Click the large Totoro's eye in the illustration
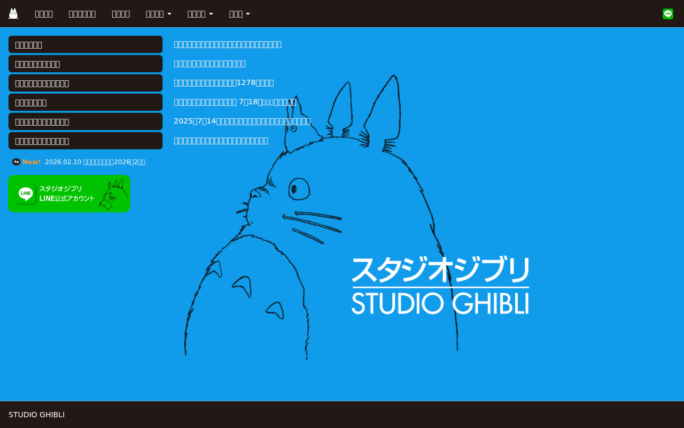 click(x=298, y=187)
